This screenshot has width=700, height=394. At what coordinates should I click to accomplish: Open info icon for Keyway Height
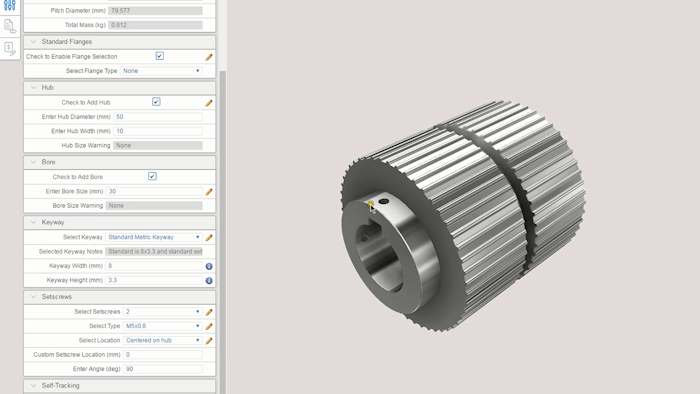209,281
